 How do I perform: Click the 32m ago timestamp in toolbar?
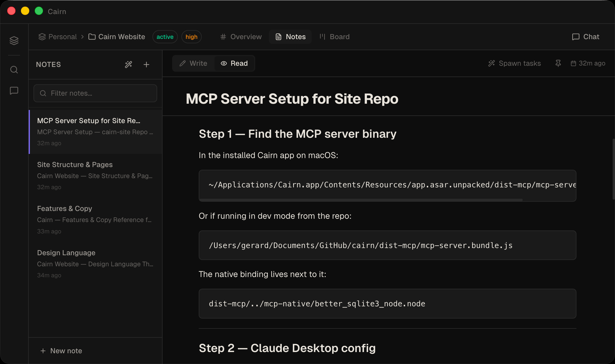pyautogui.click(x=592, y=63)
